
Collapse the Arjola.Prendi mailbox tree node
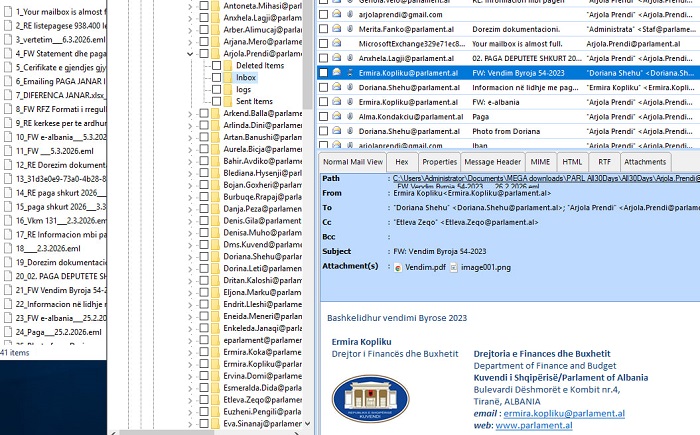click(190, 53)
